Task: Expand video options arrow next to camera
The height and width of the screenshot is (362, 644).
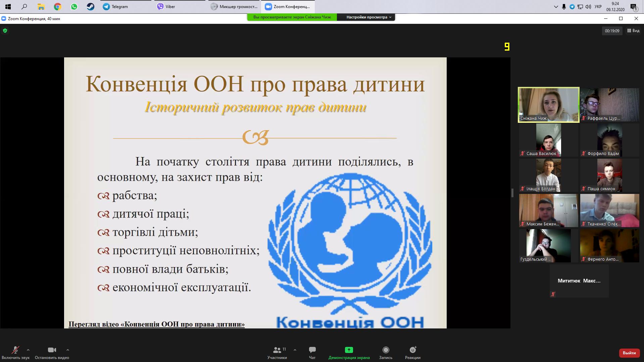Action: coord(68,350)
